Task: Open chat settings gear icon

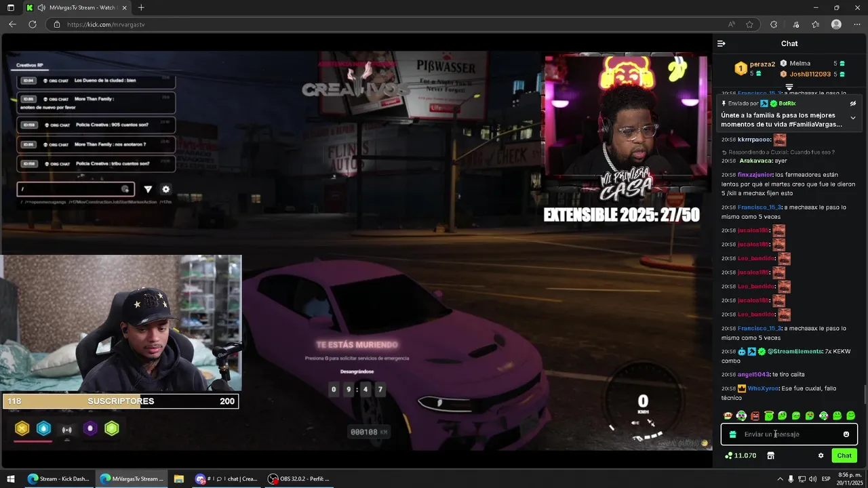Action: click(821, 455)
